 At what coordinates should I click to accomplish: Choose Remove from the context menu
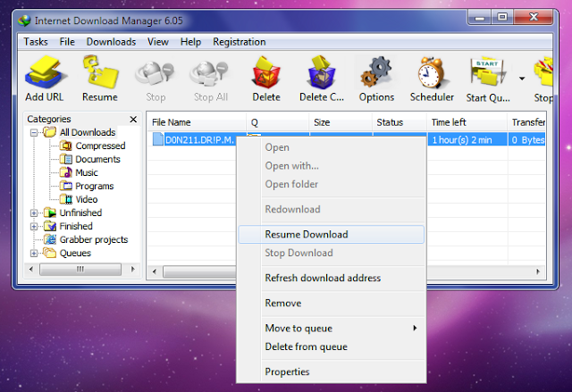(x=332, y=303)
